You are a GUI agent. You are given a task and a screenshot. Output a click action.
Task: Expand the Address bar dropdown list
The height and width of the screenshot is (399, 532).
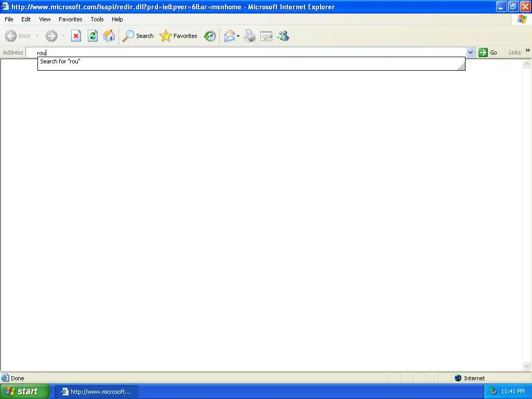pos(470,52)
